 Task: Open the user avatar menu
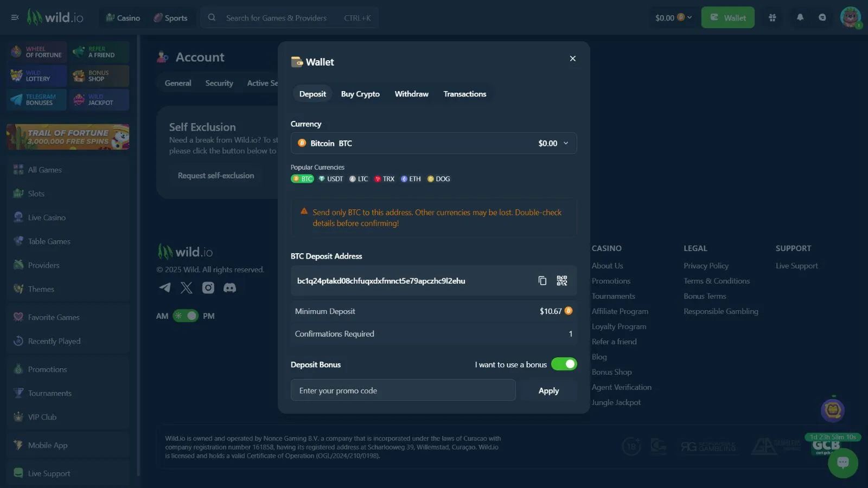(850, 17)
